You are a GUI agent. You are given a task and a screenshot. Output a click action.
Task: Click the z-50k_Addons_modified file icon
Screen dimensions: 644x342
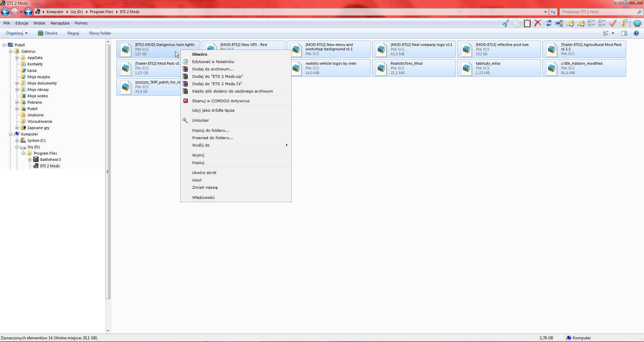tap(552, 68)
